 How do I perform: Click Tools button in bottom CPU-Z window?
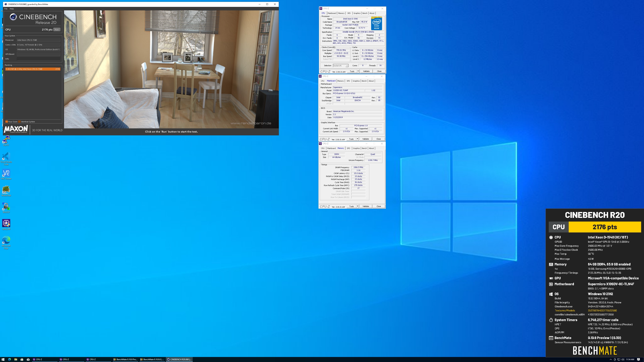tap(352, 207)
